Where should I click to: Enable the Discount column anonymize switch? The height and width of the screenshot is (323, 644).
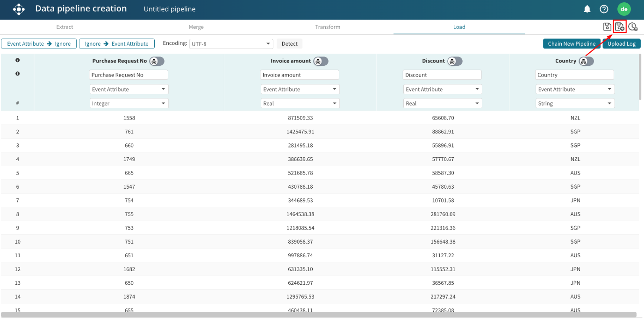click(455, 61)
